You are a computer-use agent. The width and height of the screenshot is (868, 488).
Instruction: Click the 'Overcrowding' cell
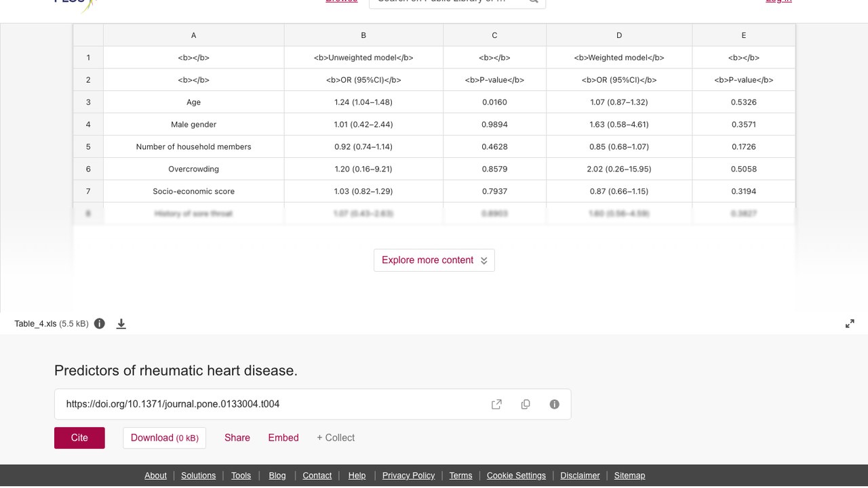194,169
